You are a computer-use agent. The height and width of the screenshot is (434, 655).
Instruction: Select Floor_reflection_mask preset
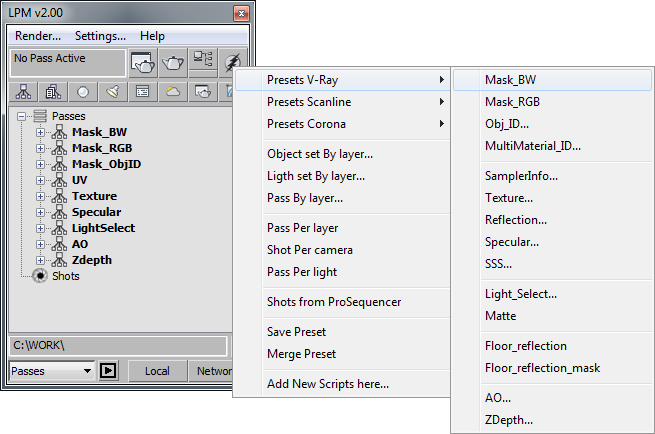[x=552, y=368]
